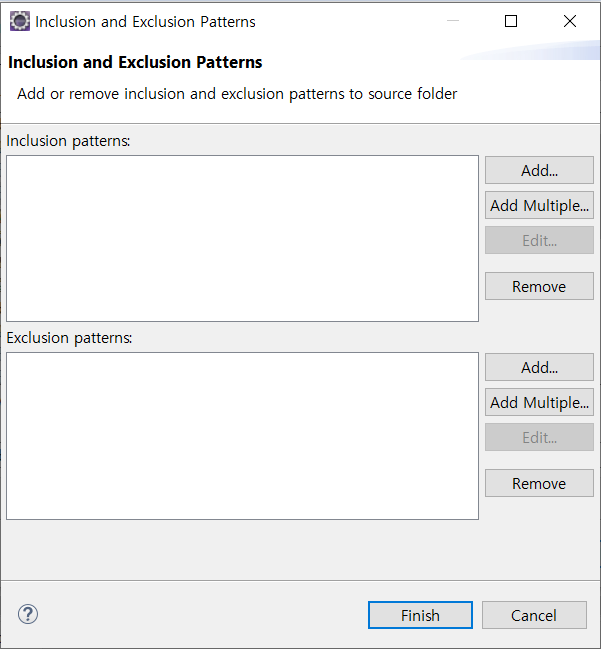Select the Inclusion patterns list box
The height and width of the screenshot is (649, 601).
(x=243, y=238)
